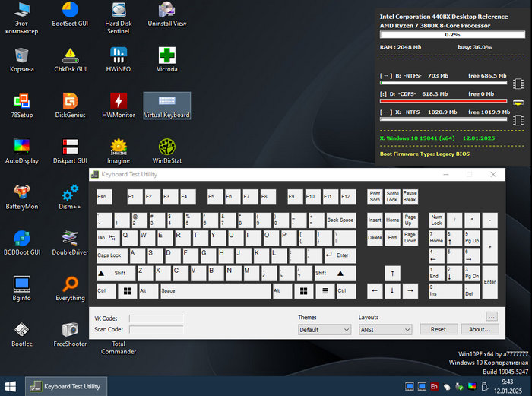Image resolution: width=532 pixels, height=396 pixels.
Task: Open the Theme dropdown set to Default
Action: coord(325,329)
